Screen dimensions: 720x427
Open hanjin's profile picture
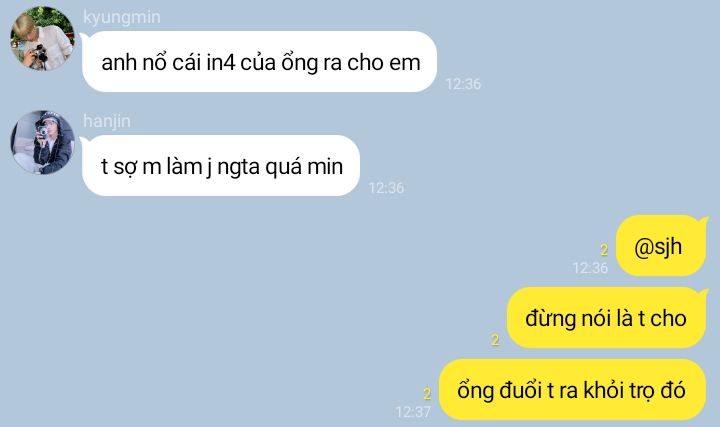[42, 142]
